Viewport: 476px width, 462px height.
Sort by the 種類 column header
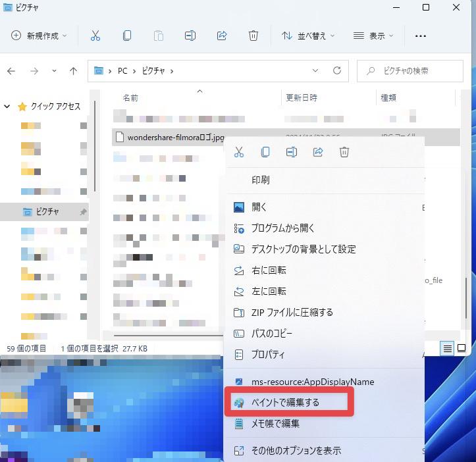388,98
